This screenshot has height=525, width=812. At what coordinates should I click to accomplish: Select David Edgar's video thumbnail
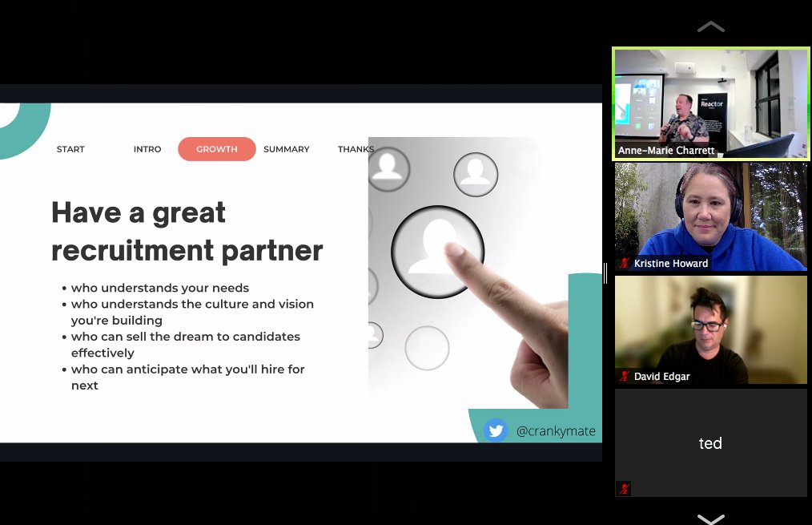point(710,329)
